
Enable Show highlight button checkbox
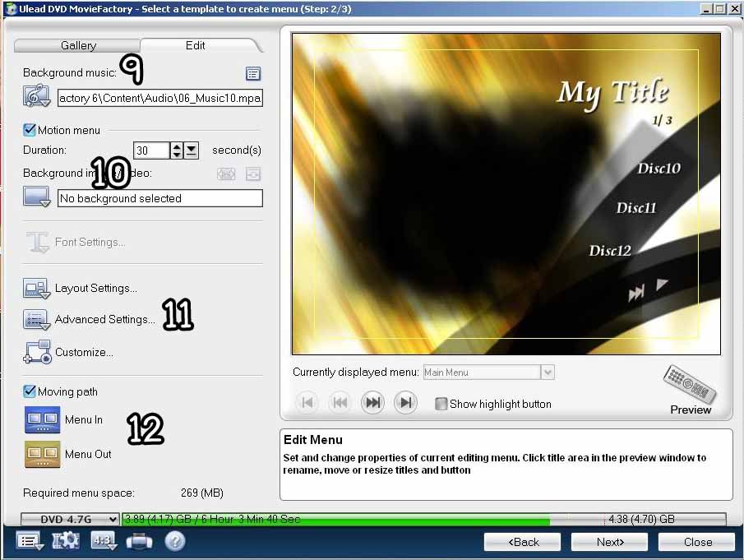point(441,404)
